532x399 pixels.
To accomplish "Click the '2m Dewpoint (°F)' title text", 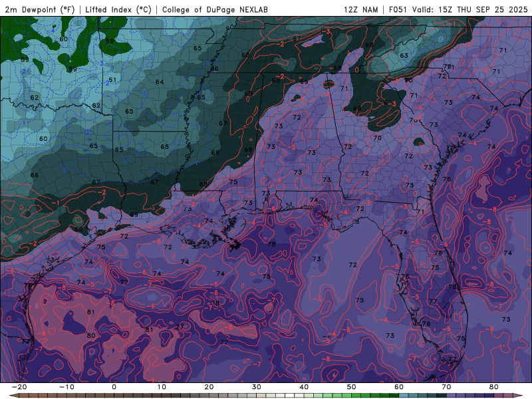I will (40, 9).
